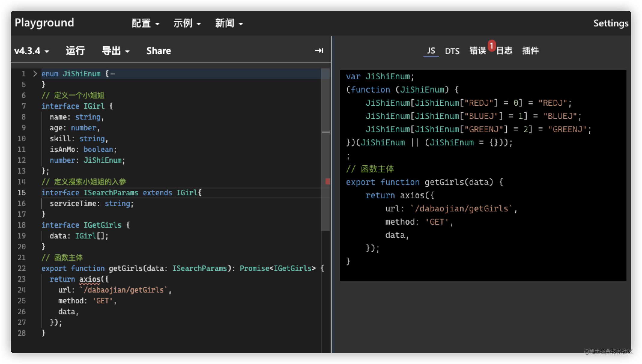Click the '// 定义搜索小姐姐的入参' comment line
The image size is (642, 364).
click(84, 182)
